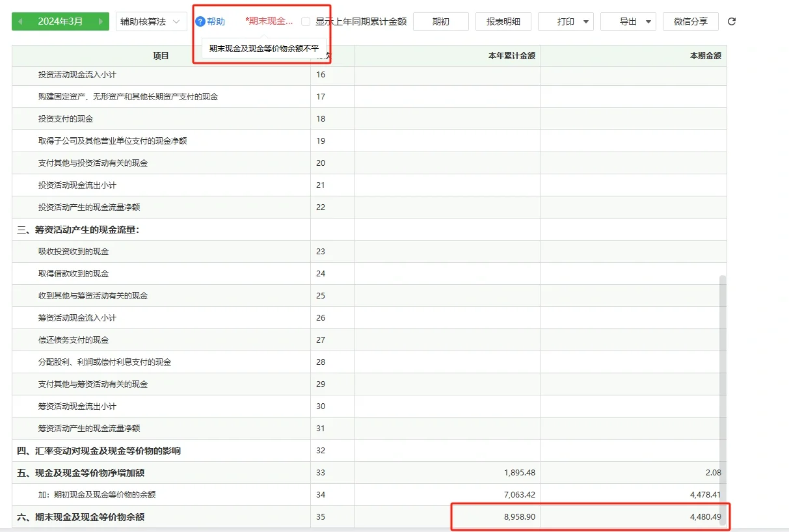Click the 期初 button
The width and height of the screenshot is (789, 532).
coord(441,21)
